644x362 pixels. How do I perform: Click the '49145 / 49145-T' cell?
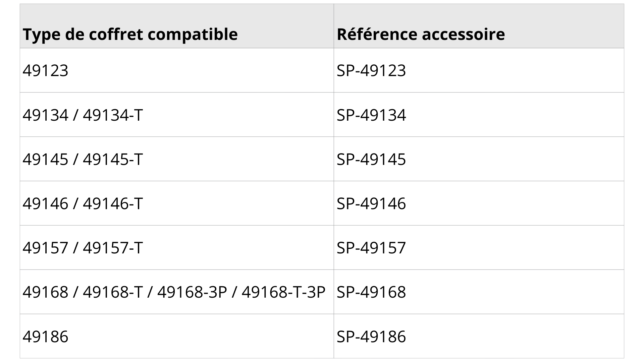(x=177, y=159)
